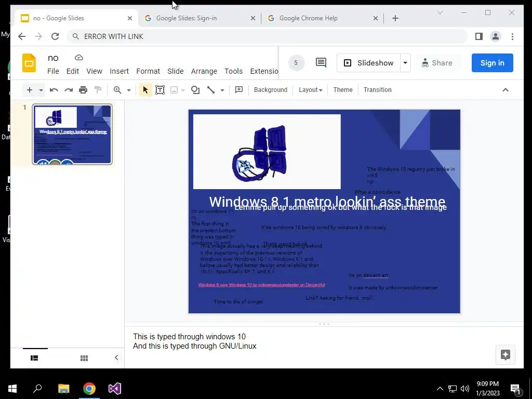Open Visual Studio from taskbar
This screenshot has height=399, width=532.
(115, 389)
